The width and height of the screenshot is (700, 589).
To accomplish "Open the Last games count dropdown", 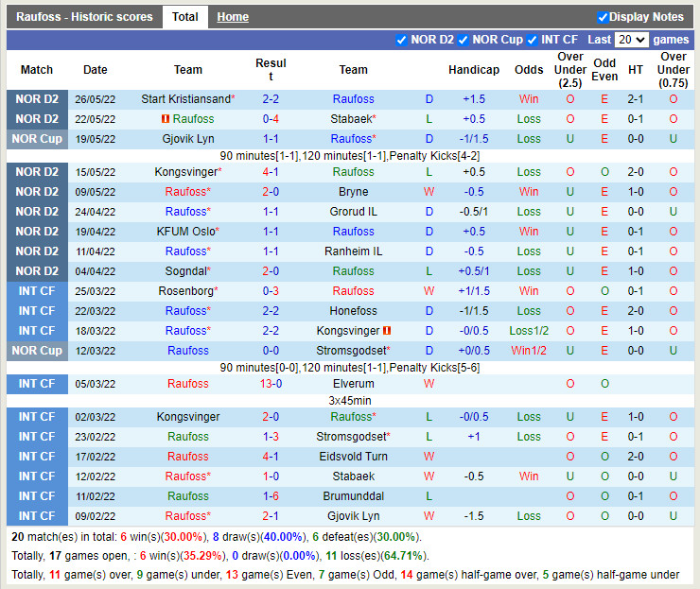I will pyautogui.click(x=631, y=40).
